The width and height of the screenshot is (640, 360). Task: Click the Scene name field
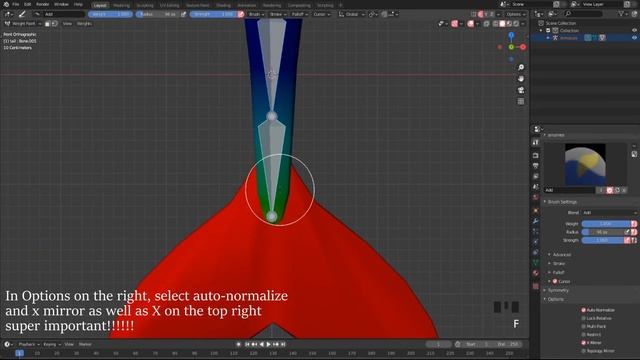[532, 4]
